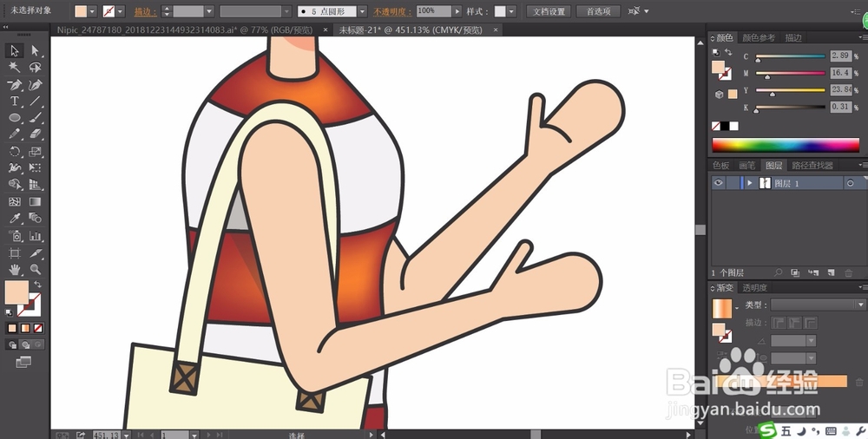868x439 pixels.
Task: Open stroke weight dropdown
Action: coord(209,11)
